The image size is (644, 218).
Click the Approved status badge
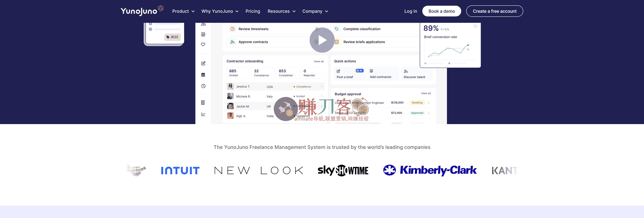pyautogui.click(x=417, y=113)
